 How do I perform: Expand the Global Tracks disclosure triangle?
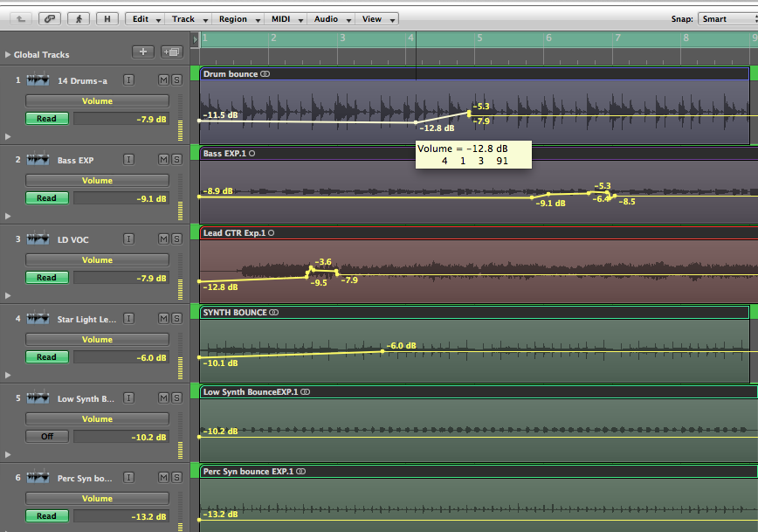click(x=8, y=55)
